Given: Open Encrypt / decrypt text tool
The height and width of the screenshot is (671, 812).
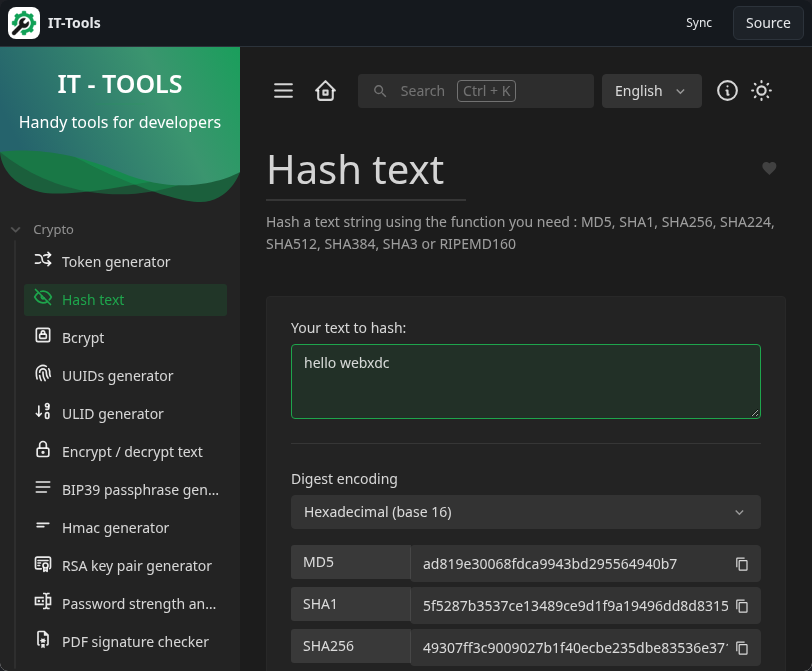Looking at the screenshot, I should 125,452.
